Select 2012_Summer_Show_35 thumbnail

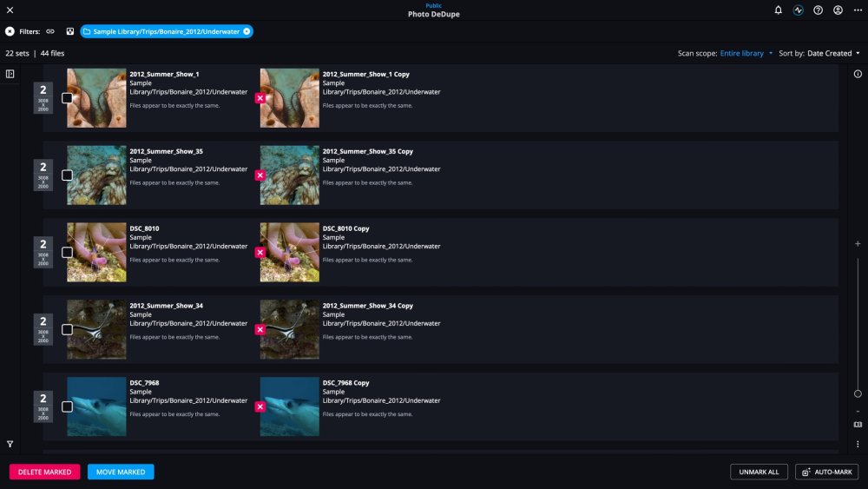point(96,175)
